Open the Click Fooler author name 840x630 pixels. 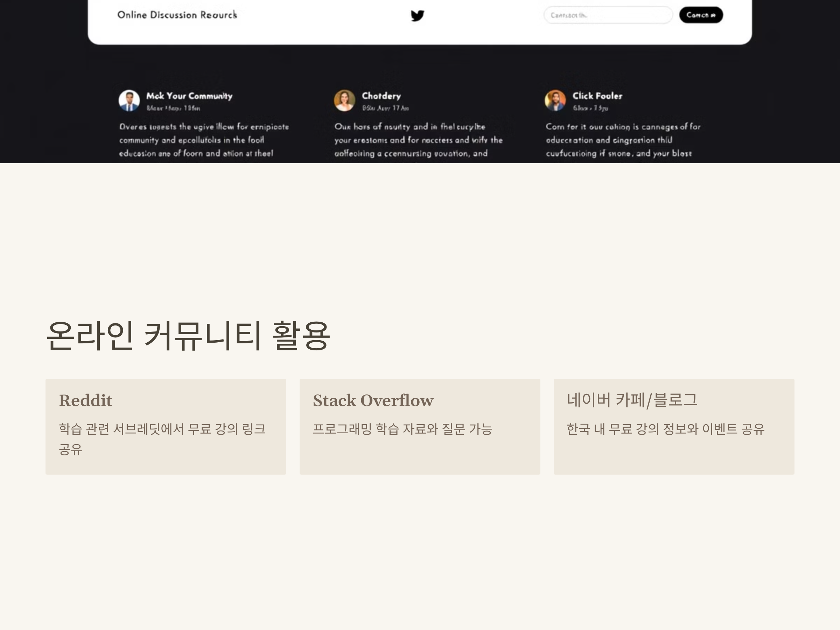(597, 96)
